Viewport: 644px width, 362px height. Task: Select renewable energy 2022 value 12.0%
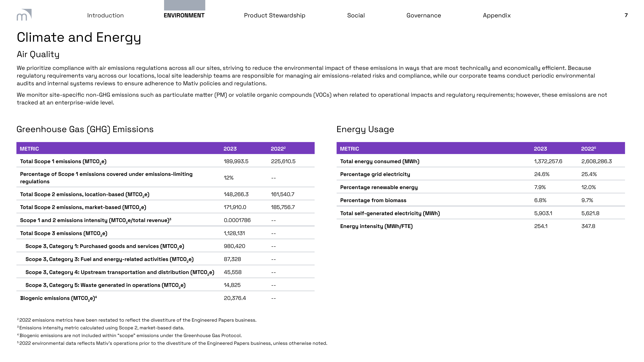588,187
